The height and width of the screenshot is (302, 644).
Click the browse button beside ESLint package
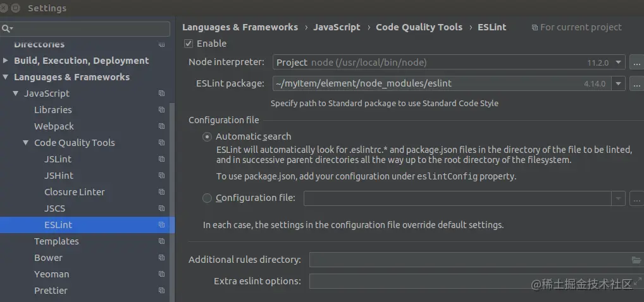(636, 83)
